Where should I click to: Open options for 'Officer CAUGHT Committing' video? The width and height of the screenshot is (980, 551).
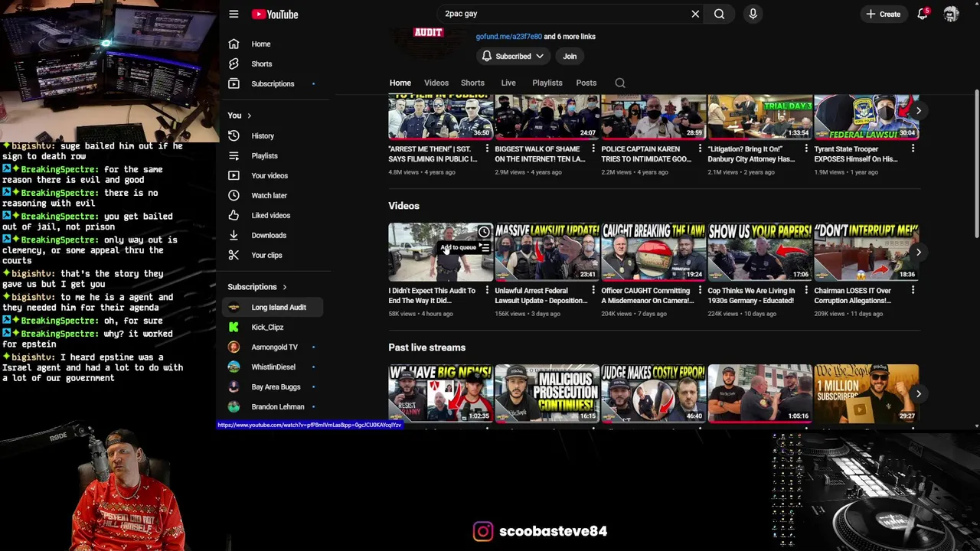click(x=700, y=291)
